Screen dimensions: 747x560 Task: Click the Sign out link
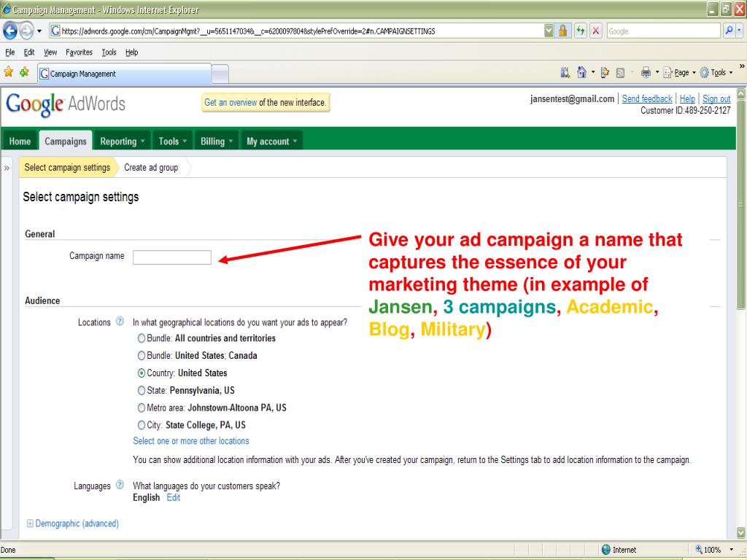click(x=716, y=98)
